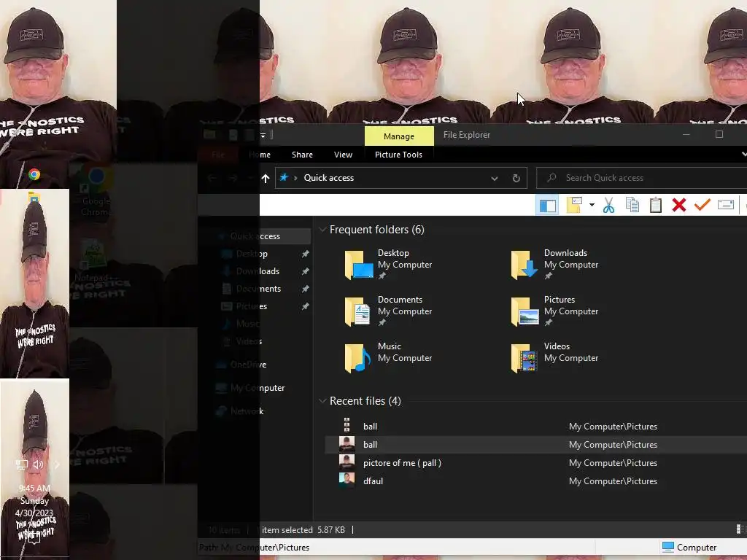747x560 pixels.
Task: Open the Quick Access Toolbar customize dropdown
Action: pyautogui.click(x=263, y=135)
